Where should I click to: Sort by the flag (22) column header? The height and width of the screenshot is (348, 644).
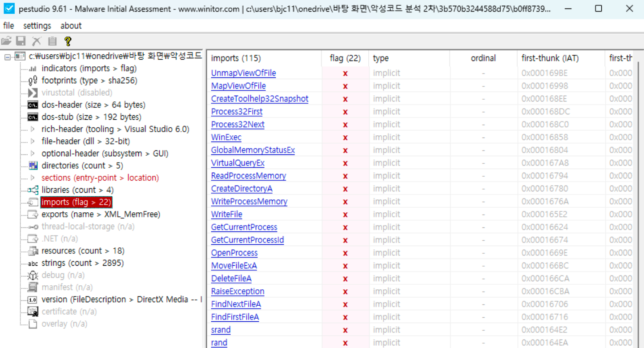point(345,58)
